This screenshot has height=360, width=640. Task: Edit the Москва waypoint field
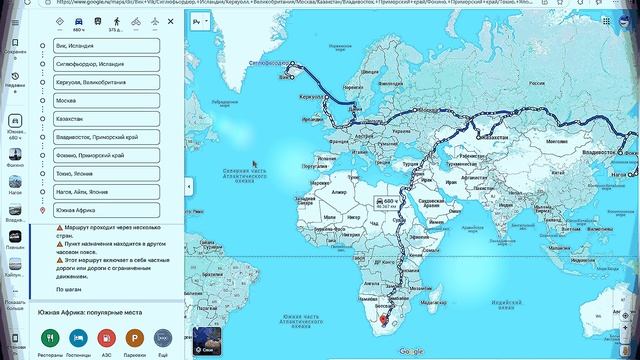106,100
